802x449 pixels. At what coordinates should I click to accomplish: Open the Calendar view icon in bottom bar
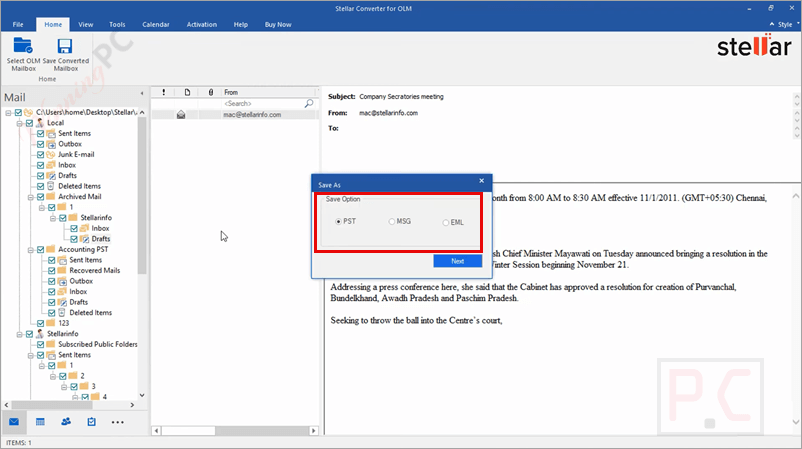click(40, 422)
